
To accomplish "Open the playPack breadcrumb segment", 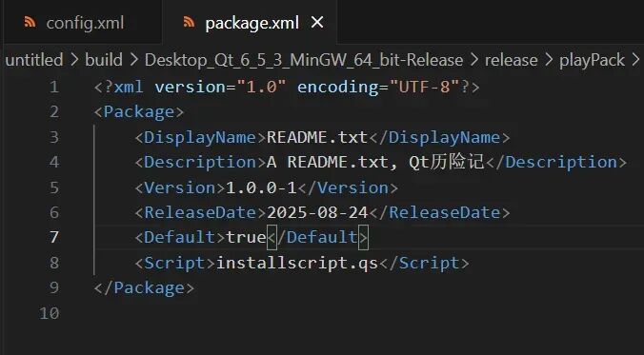I will 592,60.
